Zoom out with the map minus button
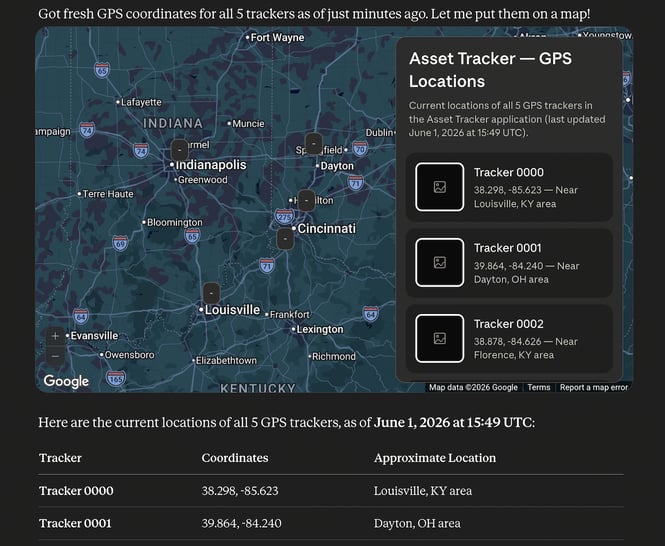 click(x=55, y=356)
